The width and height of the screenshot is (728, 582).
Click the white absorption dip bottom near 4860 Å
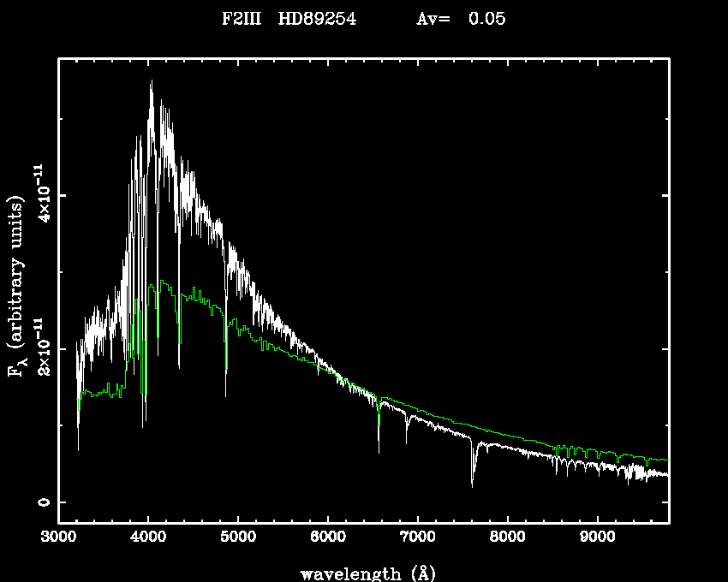tap(226, 395)
